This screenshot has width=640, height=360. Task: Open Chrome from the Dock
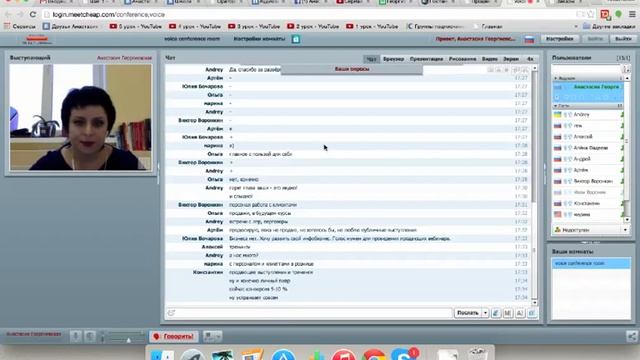[x=373, y=354]
